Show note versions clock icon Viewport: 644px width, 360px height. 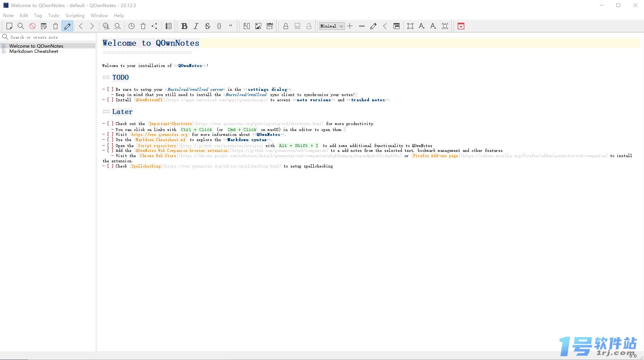(x=132, y=26)
